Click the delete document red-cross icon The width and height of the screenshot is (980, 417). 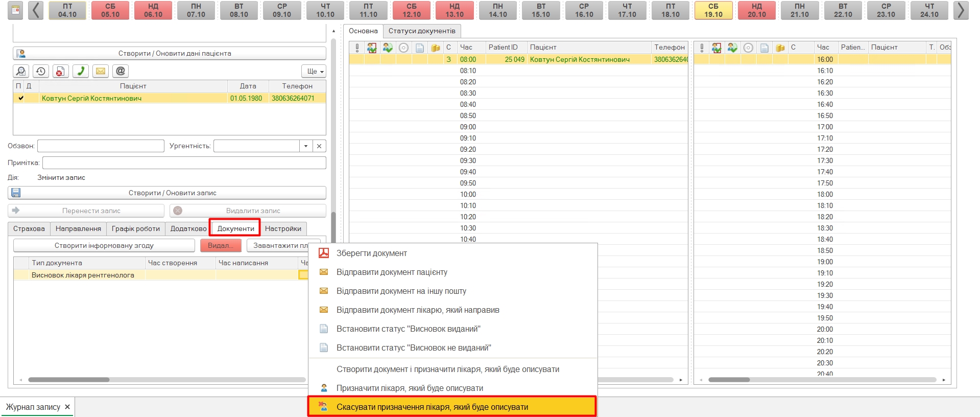60,71
